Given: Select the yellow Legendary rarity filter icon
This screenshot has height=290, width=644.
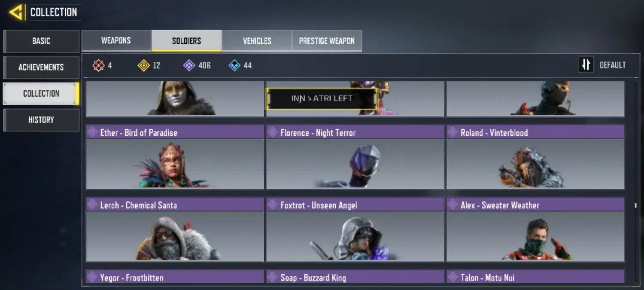Looking at the screenshot, I should 143,65.
